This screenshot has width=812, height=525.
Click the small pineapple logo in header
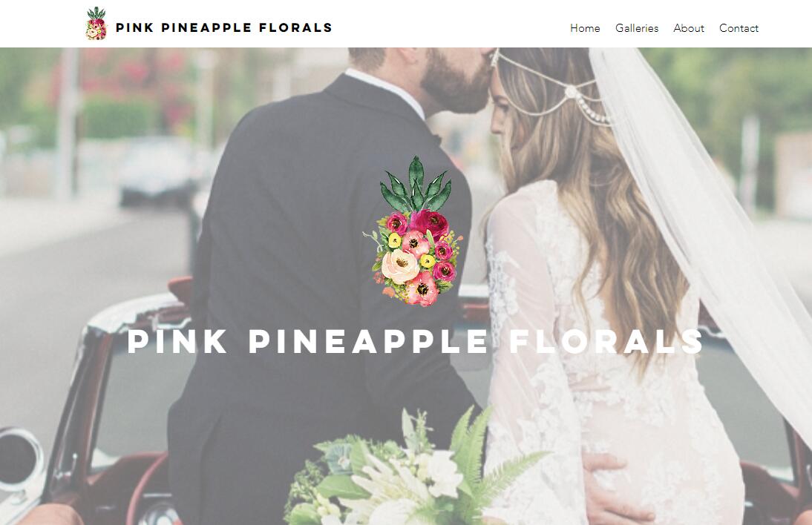[96, 24]
